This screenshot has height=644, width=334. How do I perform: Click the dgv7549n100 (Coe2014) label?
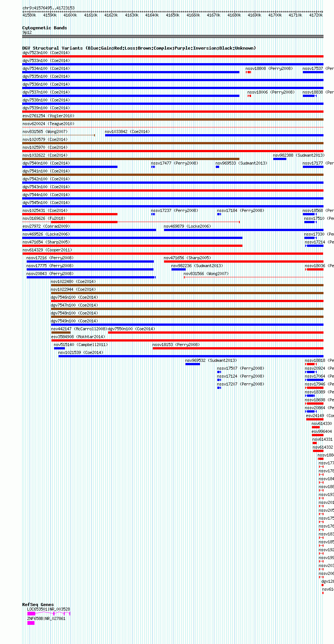(x=75, y=321)
